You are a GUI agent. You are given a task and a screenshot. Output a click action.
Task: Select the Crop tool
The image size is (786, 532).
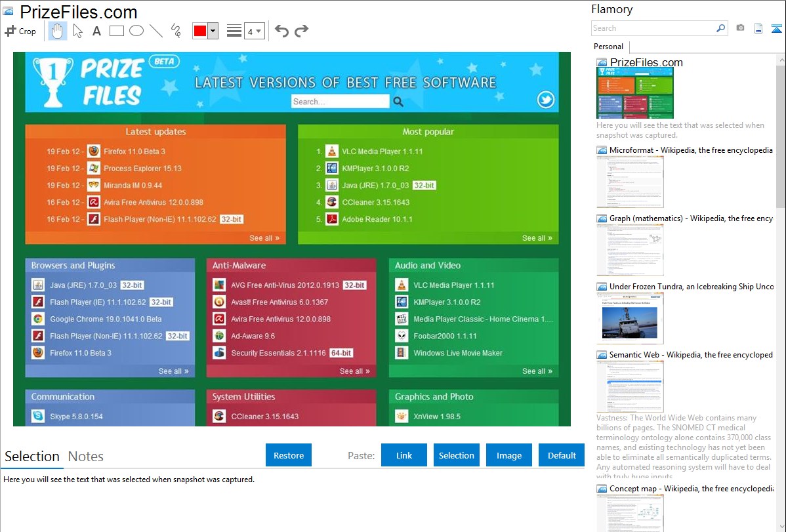[x=20, y=31]
